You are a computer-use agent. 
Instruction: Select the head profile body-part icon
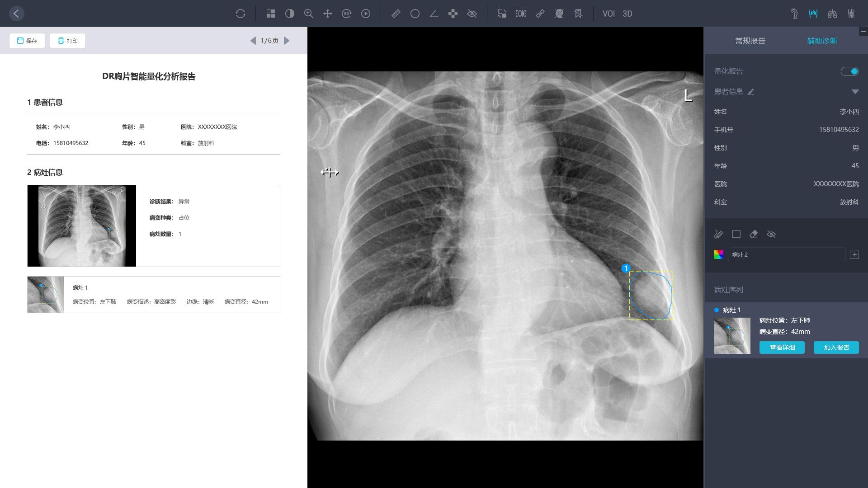click(794, 14)
